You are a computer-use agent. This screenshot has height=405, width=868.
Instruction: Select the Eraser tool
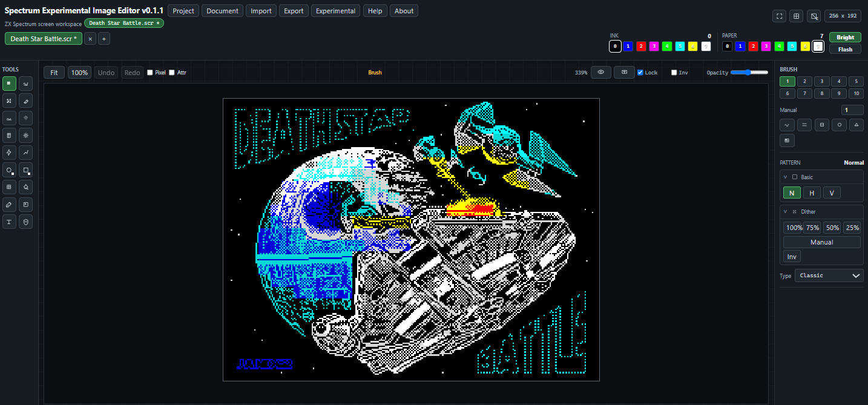25,100
